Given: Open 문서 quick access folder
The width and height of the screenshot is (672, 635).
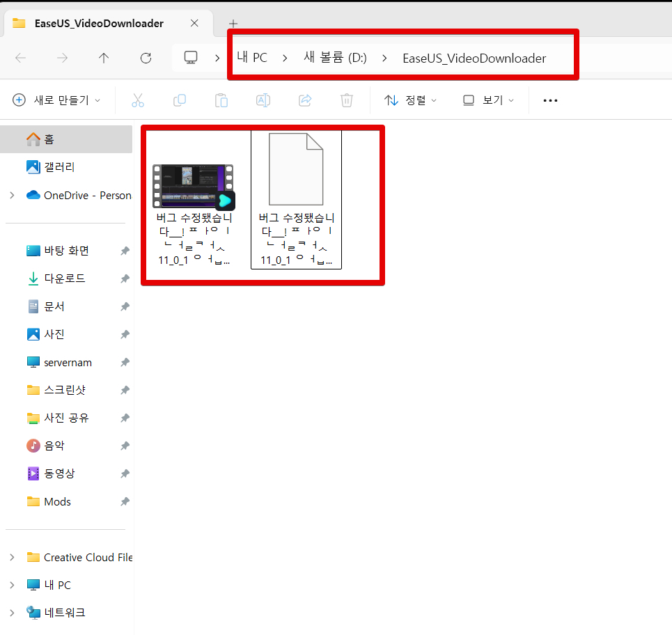Looking at the screenshot, I should 54,306.
